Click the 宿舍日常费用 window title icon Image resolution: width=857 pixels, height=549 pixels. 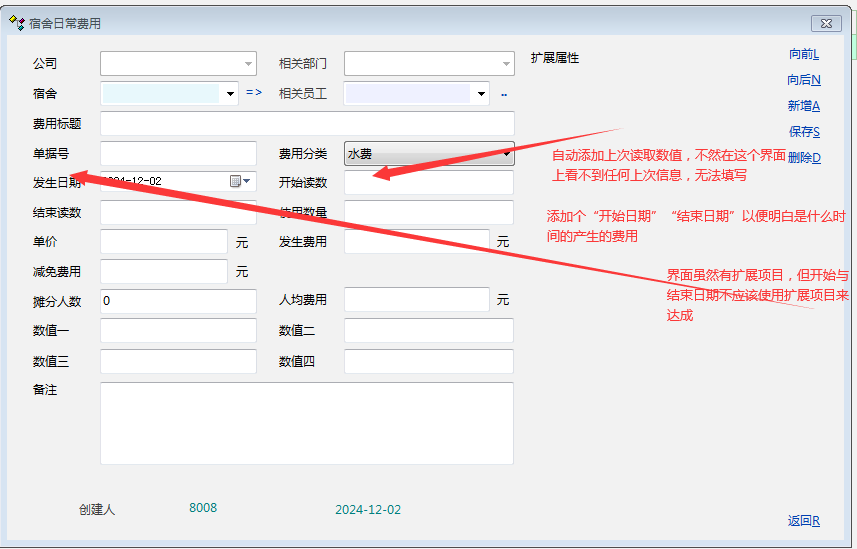tap(16, 22)
